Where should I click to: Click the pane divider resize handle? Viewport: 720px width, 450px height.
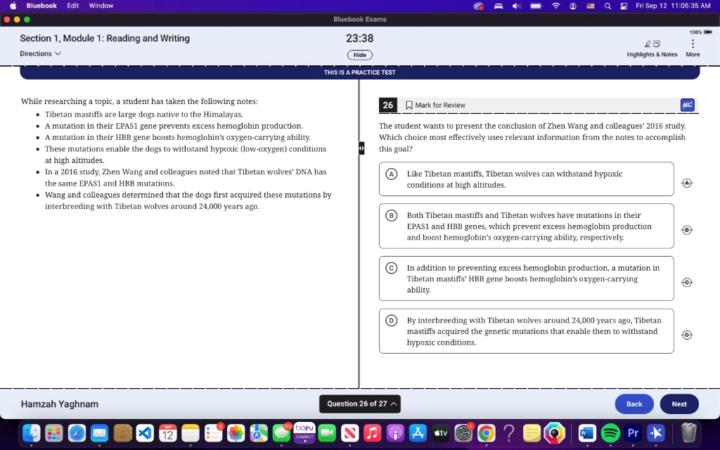[361, 148]
